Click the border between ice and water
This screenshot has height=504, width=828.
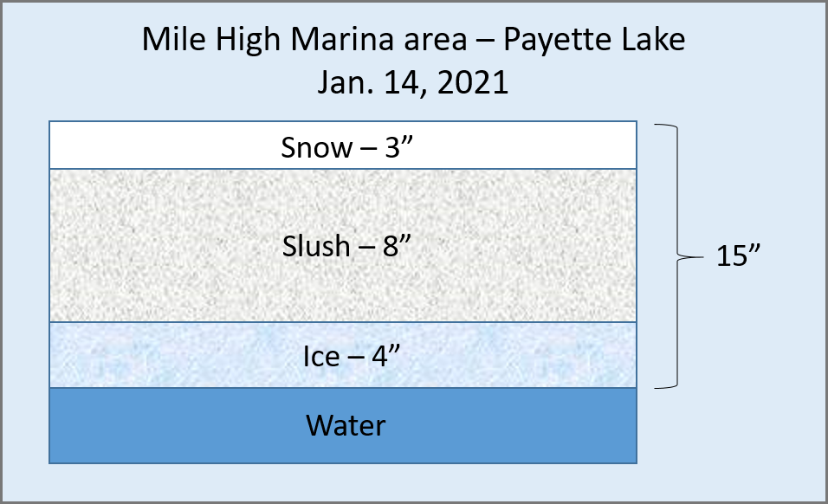point(343,388)
